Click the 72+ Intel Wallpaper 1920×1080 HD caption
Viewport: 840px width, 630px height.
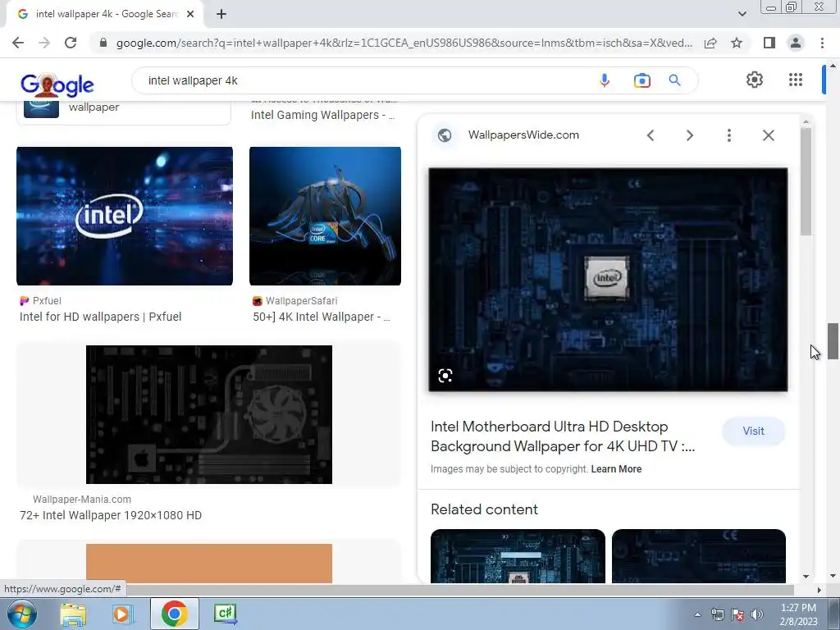click(x=111, y=515)
